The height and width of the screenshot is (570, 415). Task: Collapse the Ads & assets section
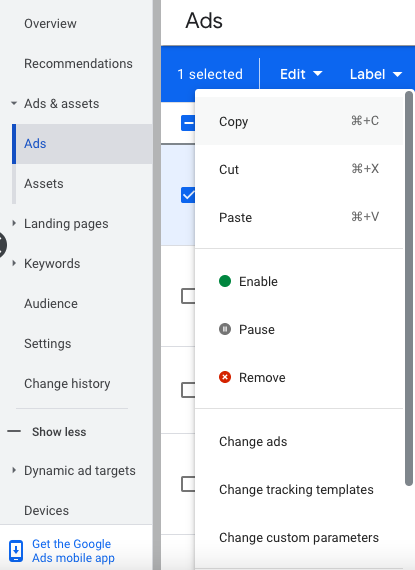14,103
